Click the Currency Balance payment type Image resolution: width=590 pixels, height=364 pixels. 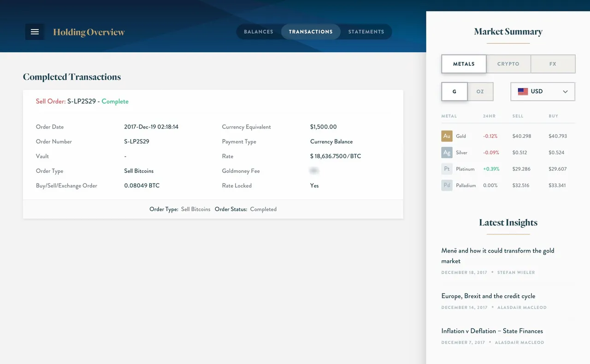click(331, 141)
